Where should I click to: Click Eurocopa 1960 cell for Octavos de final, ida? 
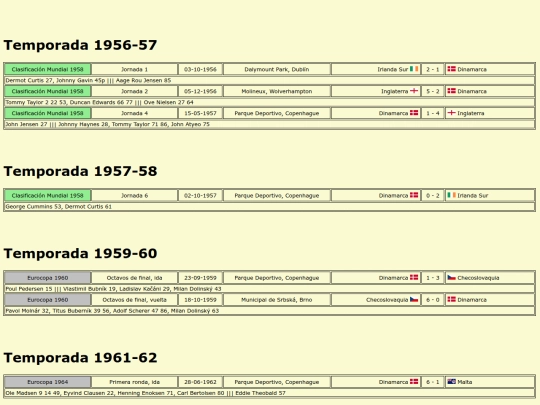48,278
